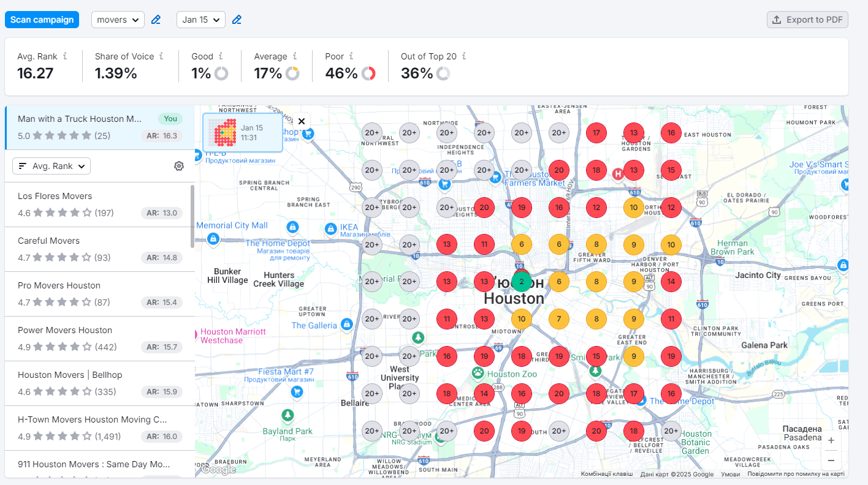Viewport: 868px width, 485px height.
Task: Click the Poor 46% donut chart
Action: tap(368, 73)
